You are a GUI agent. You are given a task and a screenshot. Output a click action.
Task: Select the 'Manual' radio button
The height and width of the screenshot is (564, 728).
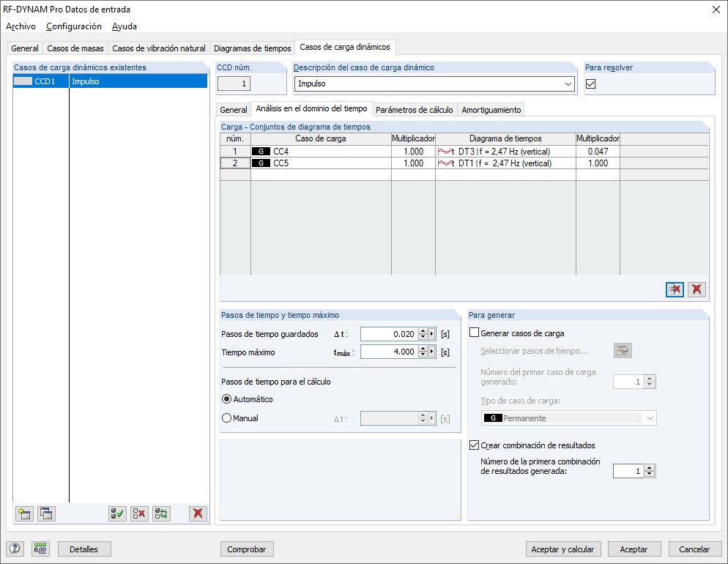(x=226, y=418)
